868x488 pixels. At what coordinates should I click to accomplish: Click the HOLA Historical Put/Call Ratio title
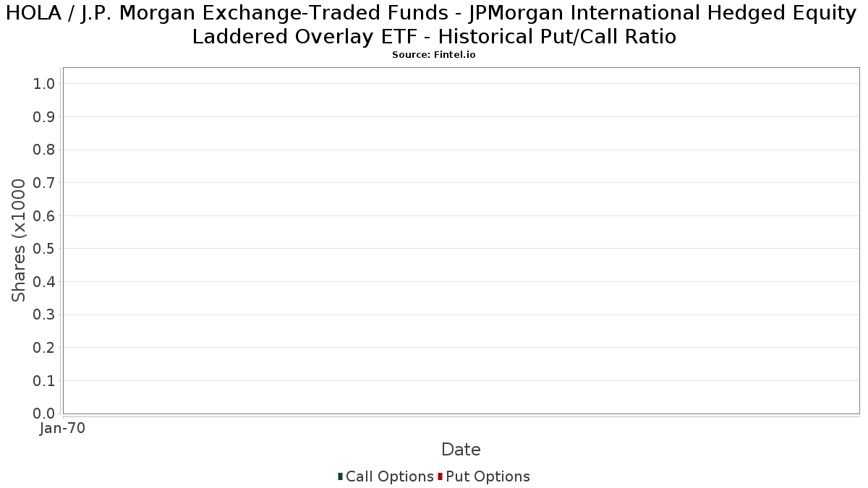pyautogui.click(x=434, y=25)
